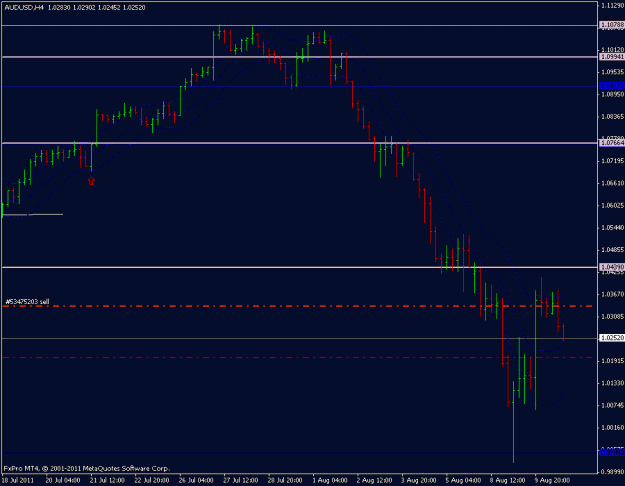The image size is (625, 486).
Task: Click the '8 Aug 12:00' time label
Action: point(508,480)
